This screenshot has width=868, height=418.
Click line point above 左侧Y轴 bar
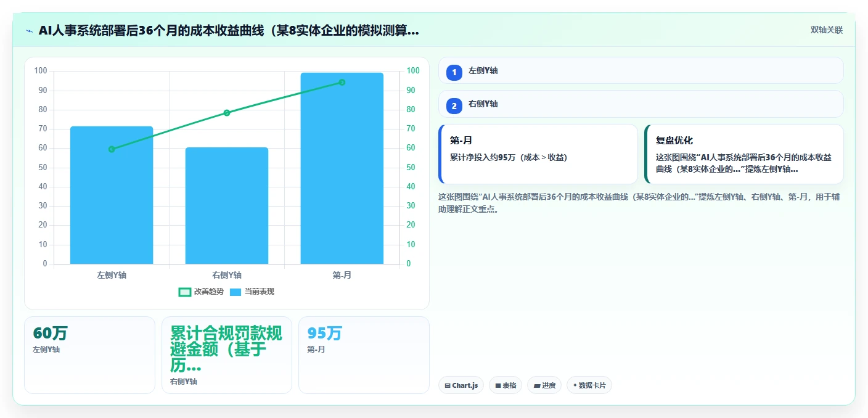(112, 149)
